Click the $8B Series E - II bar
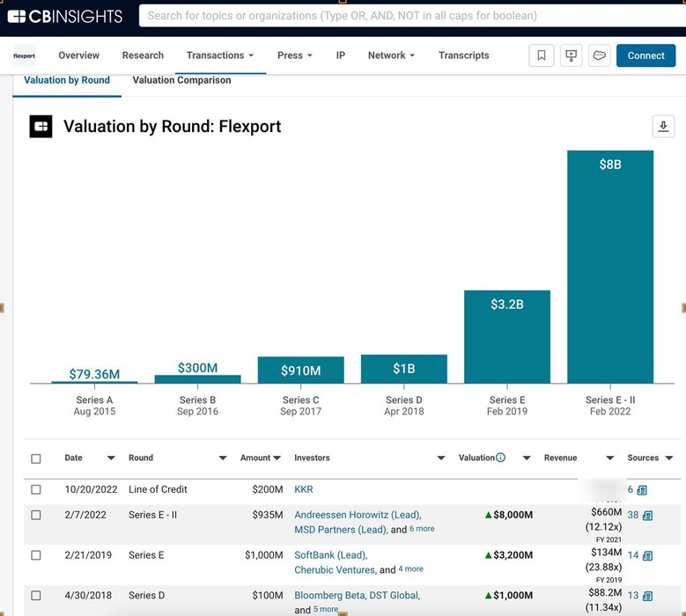Image resolution: width=686 pixels, height=616 pixels. (609, 267)
